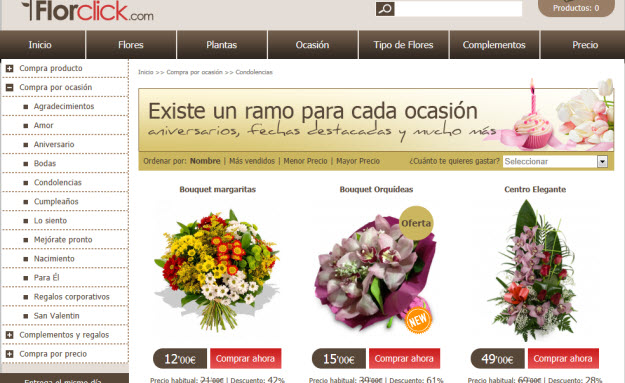The height and width of the screenshot is (383, 625).
Task: Open the Precio menu
Action: [x=583, y=45]
